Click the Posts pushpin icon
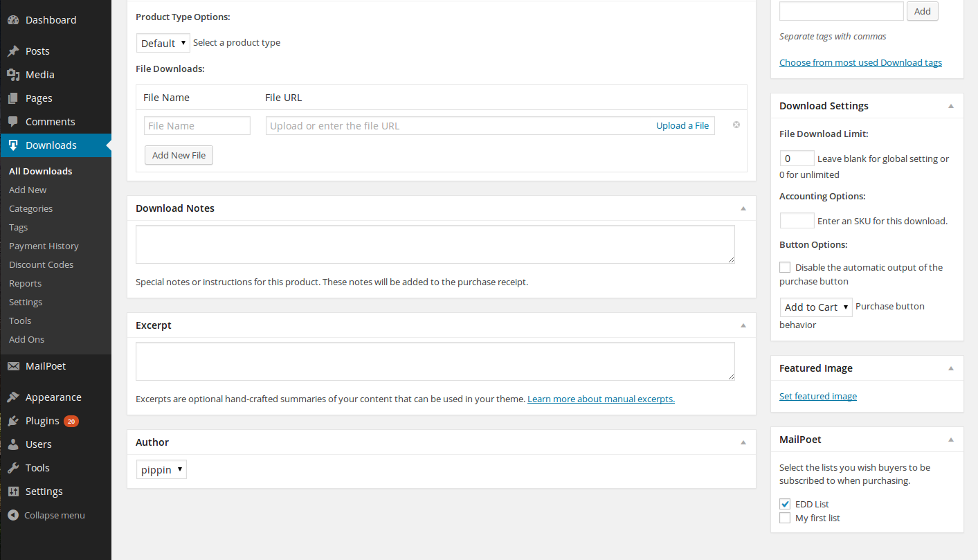 13,51
